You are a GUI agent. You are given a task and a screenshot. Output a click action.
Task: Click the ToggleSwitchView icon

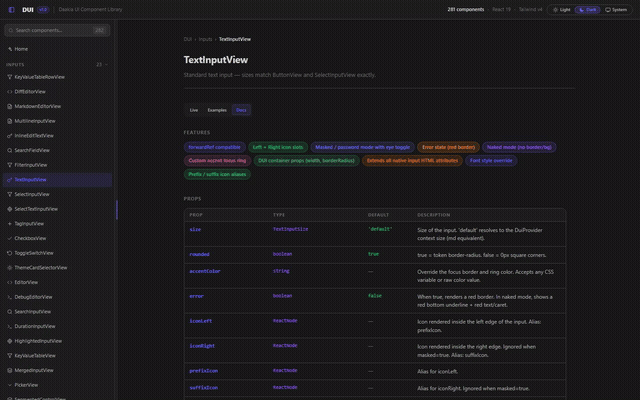click(10, 253)
